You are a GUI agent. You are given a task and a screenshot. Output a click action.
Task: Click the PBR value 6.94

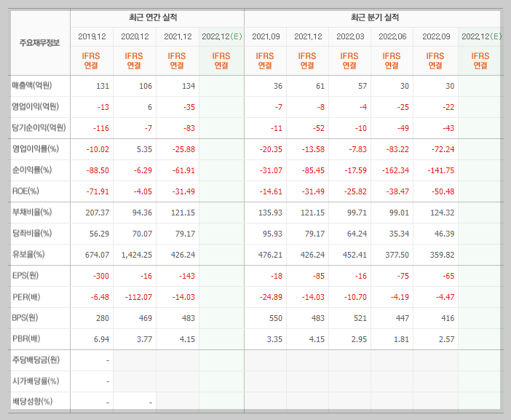click(x=101, y=339)
